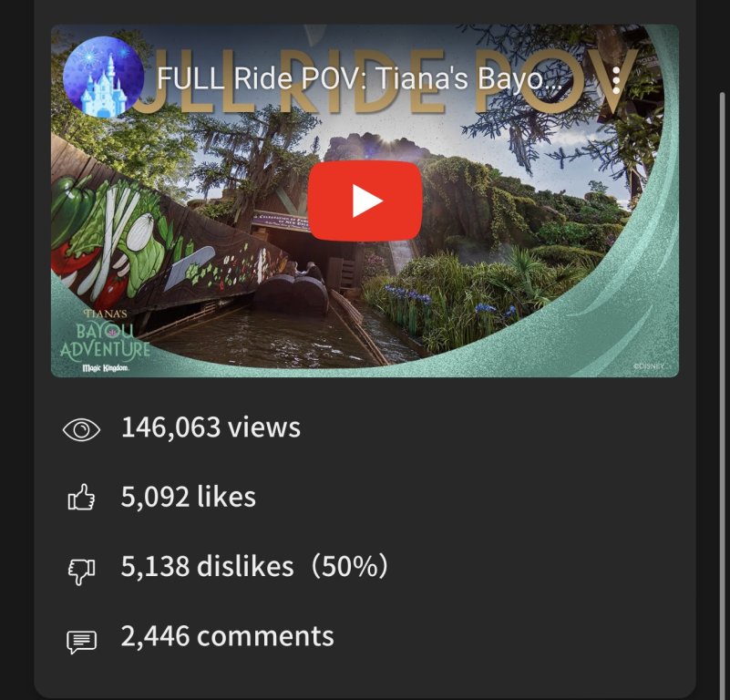The width and height of the screenshot is (730, 700).
Task: Open the 'FULL Ride POV' video title link
Action: [x=358, y=78]
